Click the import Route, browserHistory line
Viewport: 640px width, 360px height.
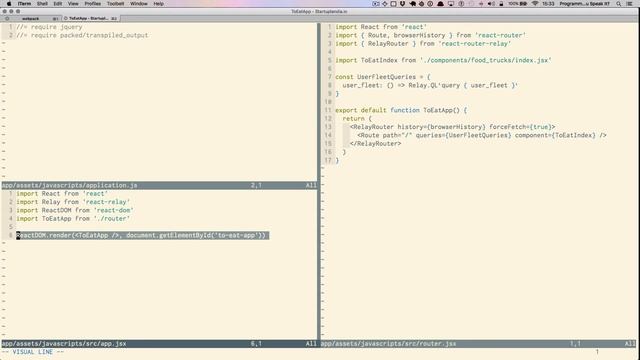coord(431,35)
